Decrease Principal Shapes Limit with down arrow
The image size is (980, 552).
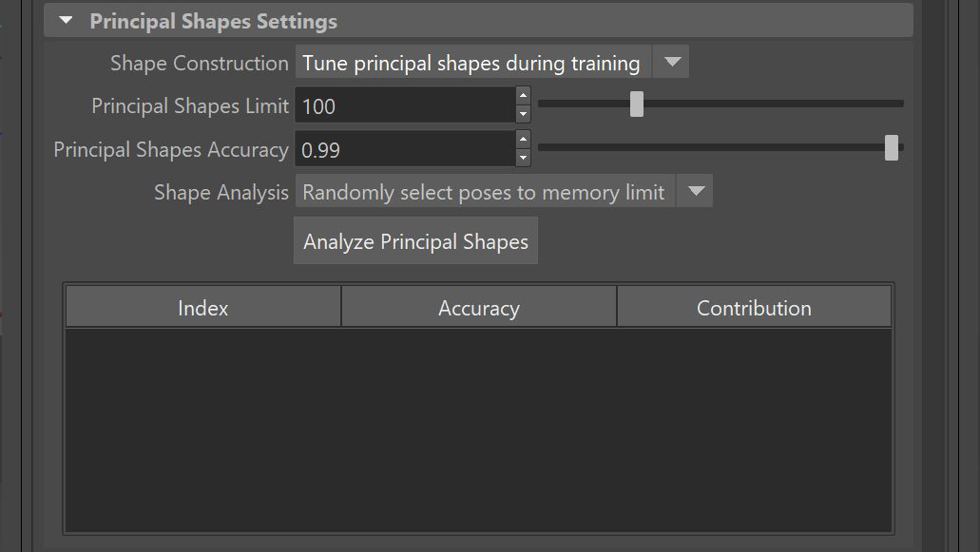pyautogui.click(x=522, y=115)
